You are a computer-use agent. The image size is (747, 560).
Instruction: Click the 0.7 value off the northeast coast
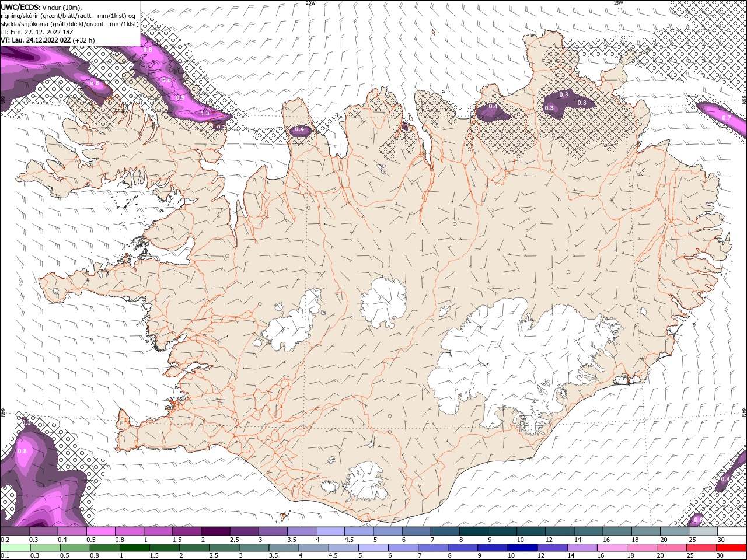727,118
